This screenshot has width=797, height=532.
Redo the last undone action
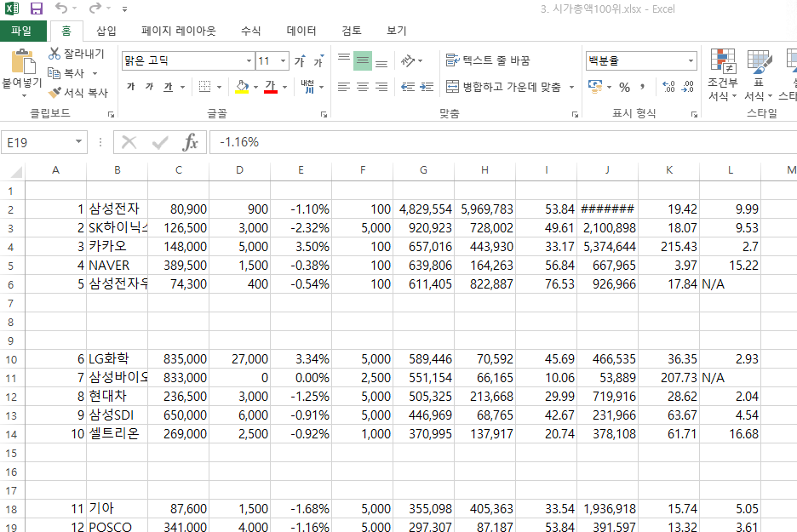[95, 9]
